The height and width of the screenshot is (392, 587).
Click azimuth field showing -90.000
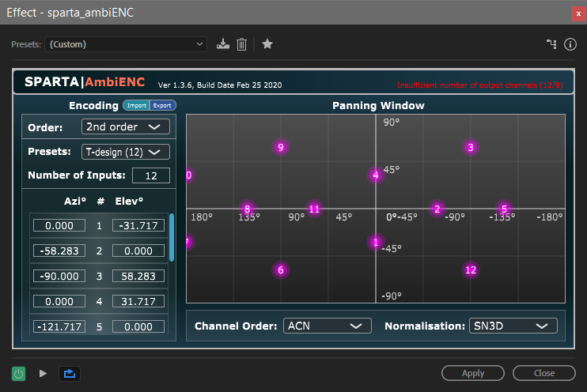tap(59, 276)
